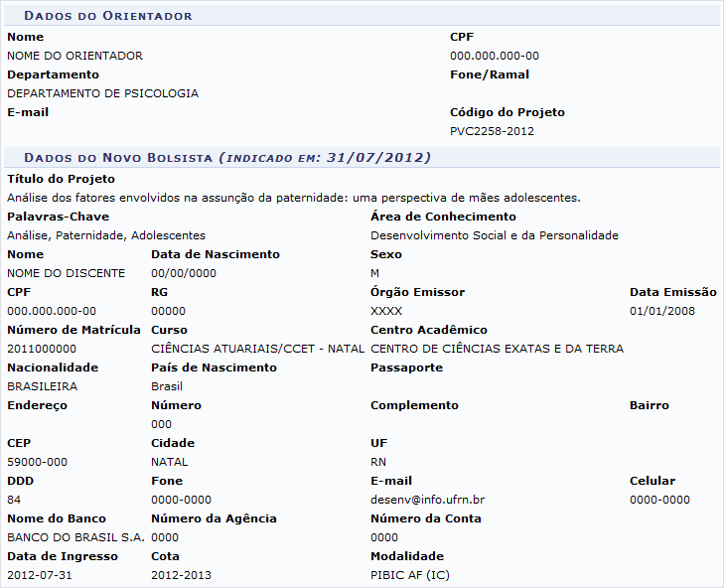Click the email desenv@info.ufrn.br

pyautogui.click(x=427, y=500)
